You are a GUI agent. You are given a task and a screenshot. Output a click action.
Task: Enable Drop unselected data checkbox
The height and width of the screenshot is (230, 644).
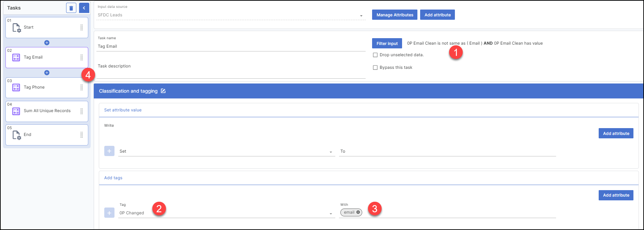coord(375,55)
